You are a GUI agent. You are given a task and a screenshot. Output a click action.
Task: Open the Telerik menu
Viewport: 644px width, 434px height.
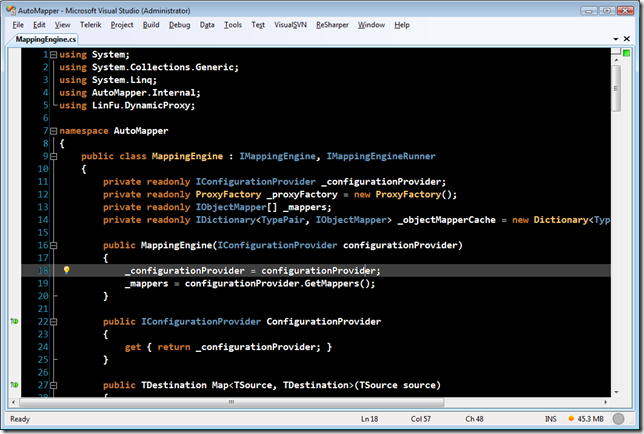tap(90, 25)
